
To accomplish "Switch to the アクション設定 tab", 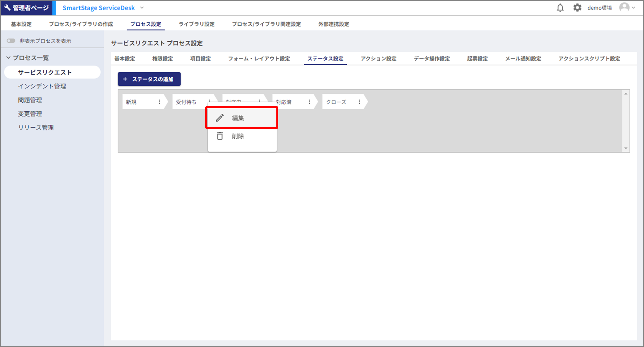I will pyautogui.click(x=378, y=58).
